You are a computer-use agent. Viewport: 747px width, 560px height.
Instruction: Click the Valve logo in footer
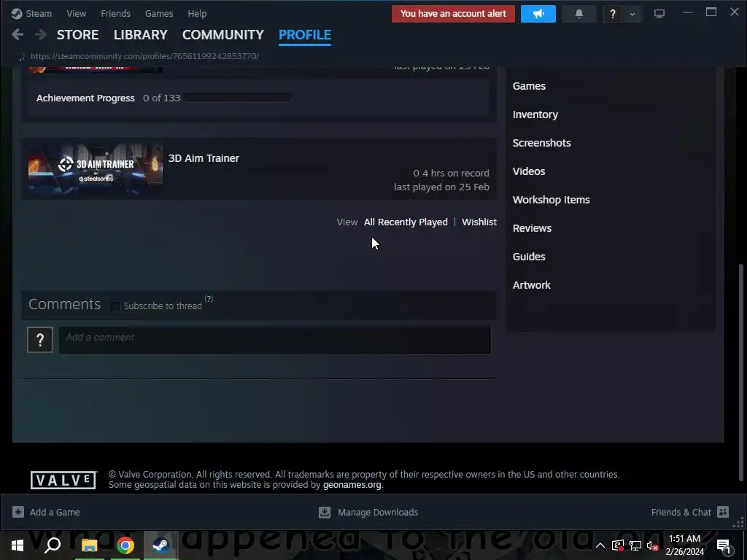pyautogui.click(x=63, y=480)
